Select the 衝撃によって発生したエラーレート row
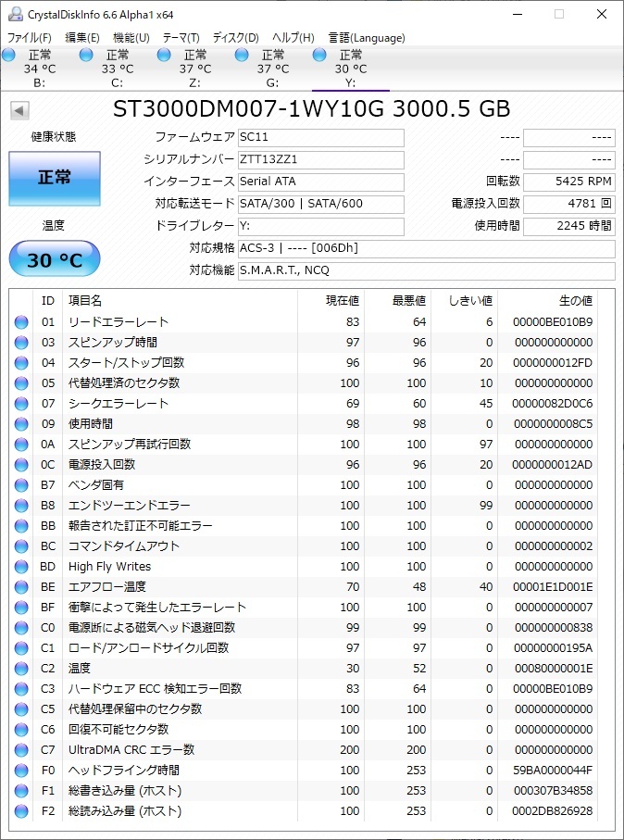This screenshot has width=624, height=840. (x=304, y=607)
